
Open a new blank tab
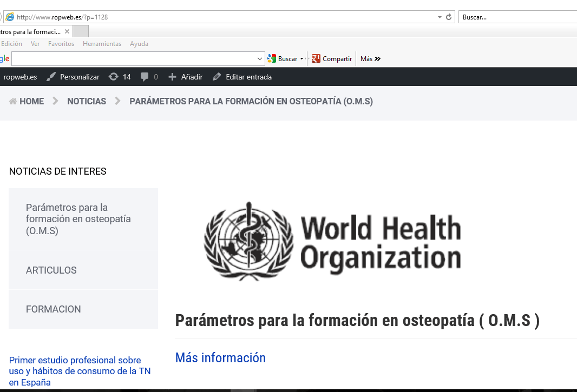click(81, 31)
